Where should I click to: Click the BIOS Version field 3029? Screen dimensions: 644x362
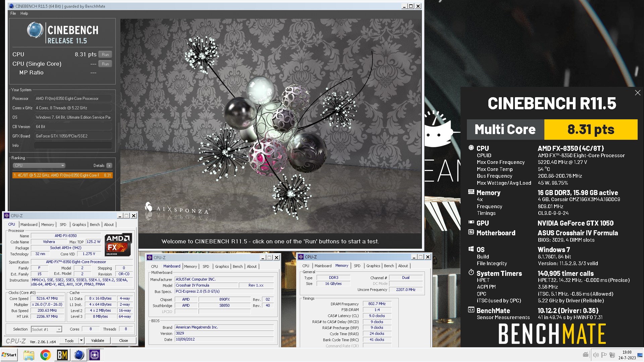click(224, 333)
